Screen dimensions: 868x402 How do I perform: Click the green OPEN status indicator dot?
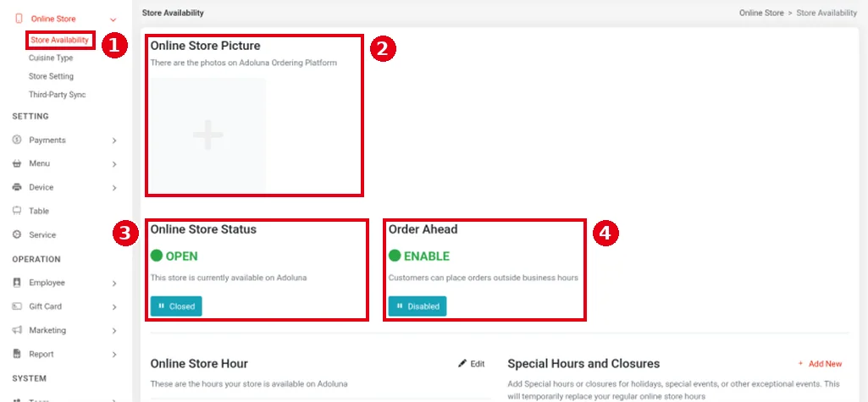point(156,256)
